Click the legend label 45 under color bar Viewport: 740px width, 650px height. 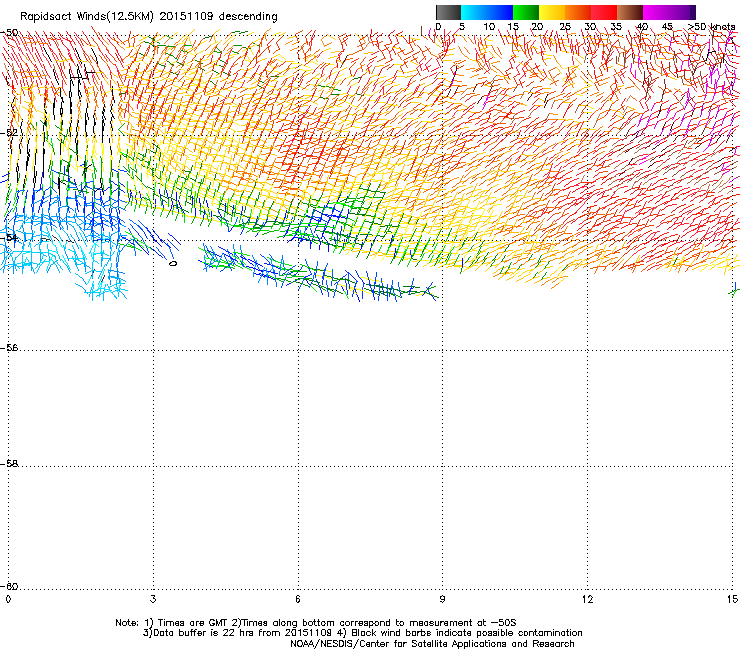[x=667, y=27]
